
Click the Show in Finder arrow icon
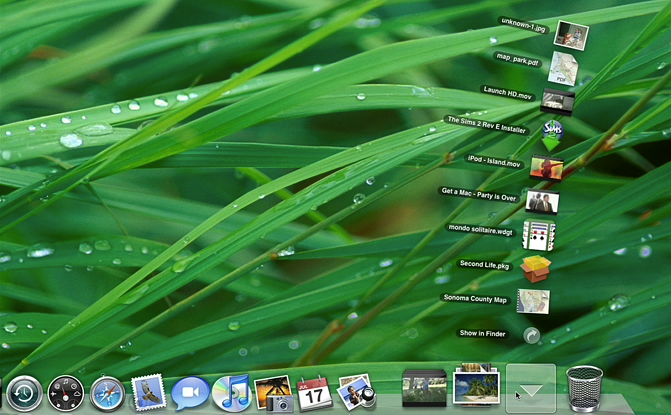[x=531, y=335]
